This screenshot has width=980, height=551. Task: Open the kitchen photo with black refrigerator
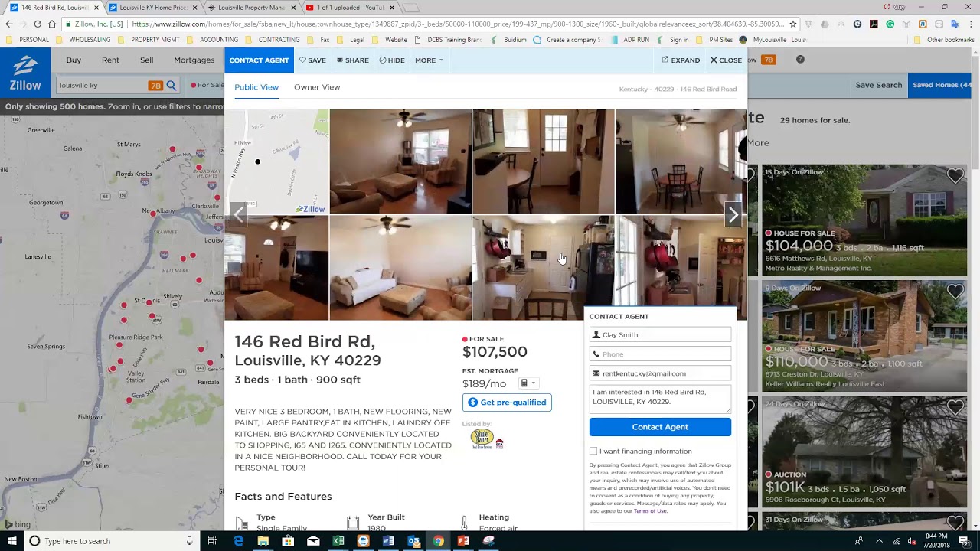543,268
